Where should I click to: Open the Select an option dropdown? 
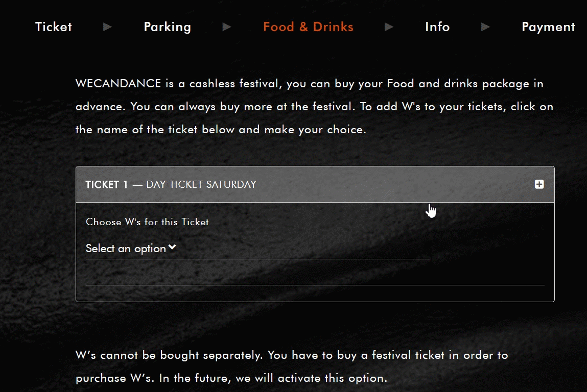257,249
